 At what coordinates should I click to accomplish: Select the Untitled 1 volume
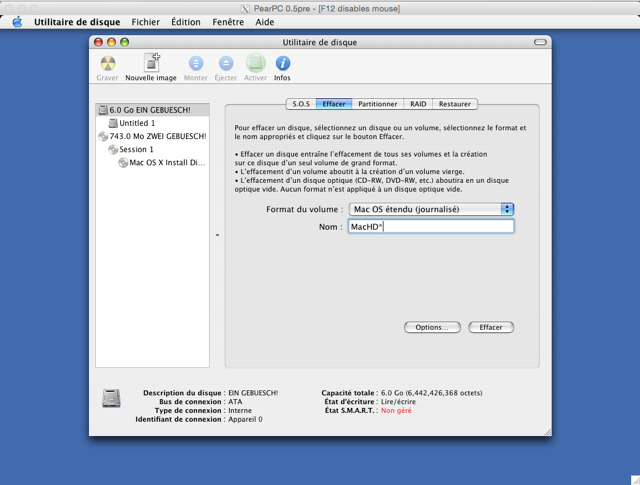pyautogui.click(x=153, y=123)
